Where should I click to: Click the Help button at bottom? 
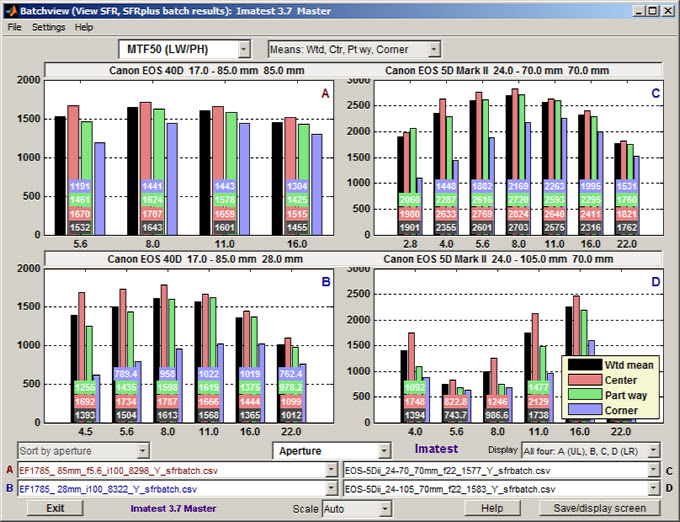(x=492, y=508)
